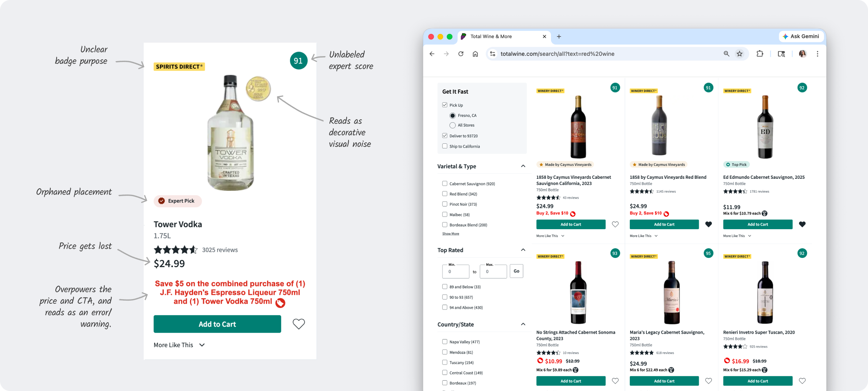View site information icon in address bar

tap(492, 54)
